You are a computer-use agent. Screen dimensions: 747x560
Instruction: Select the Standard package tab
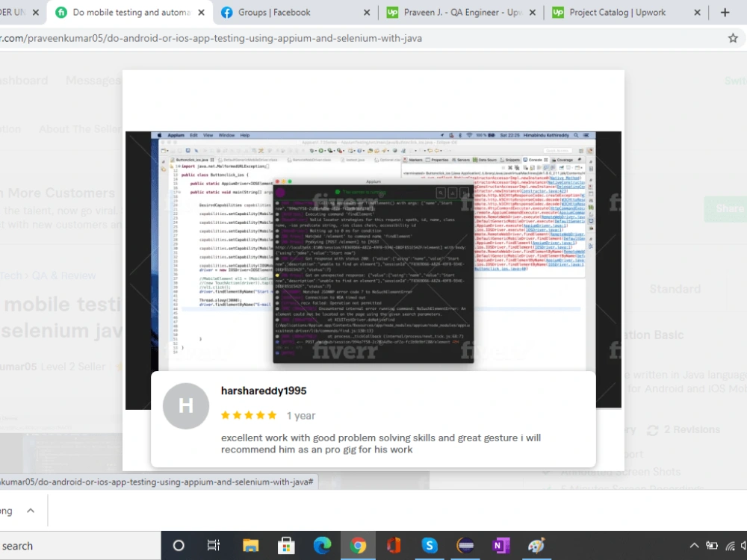tap(675, 289)
